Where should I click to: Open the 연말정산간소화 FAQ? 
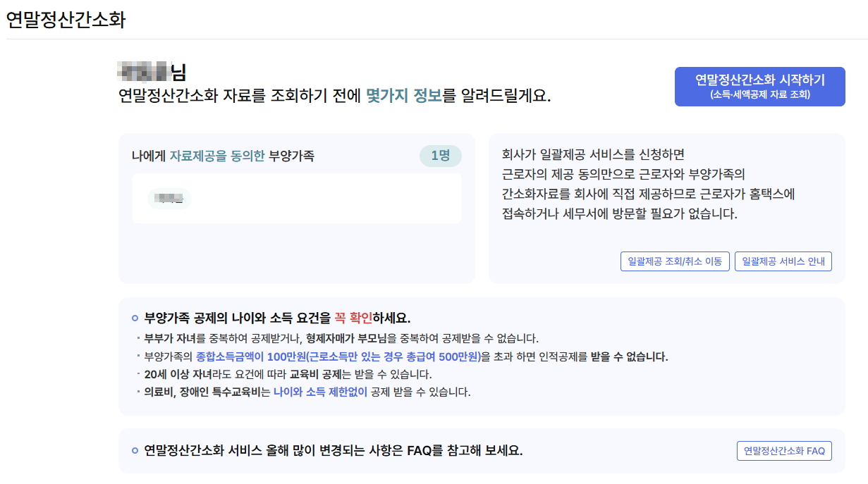[784, 451]
